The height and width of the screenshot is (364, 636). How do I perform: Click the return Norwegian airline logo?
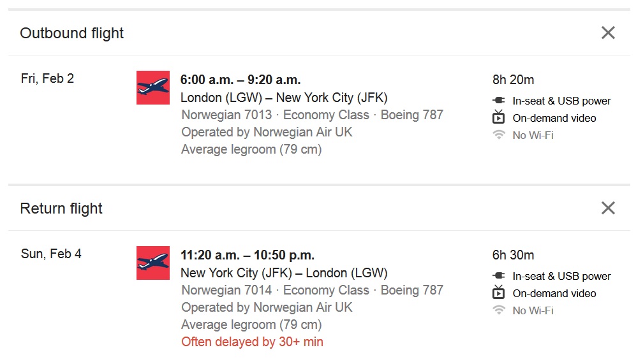click(x=153, y=263)
